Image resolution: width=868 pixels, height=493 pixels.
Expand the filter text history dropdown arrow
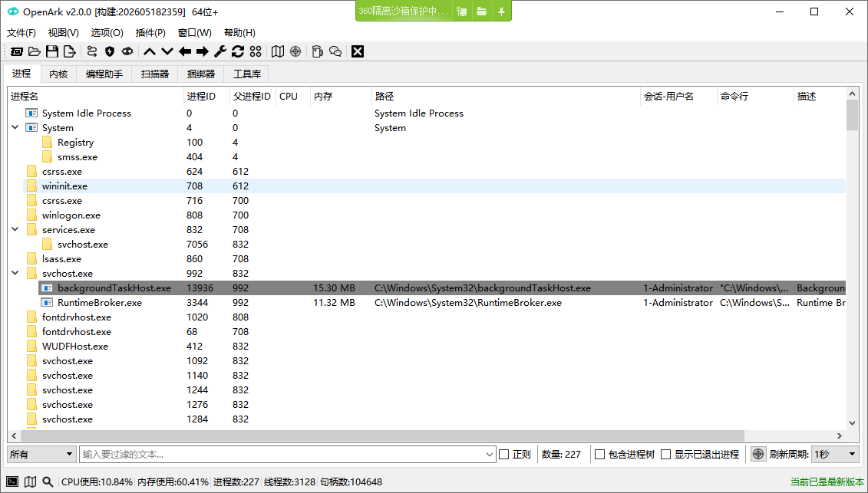pyautogui.click(x=490, y=455)
